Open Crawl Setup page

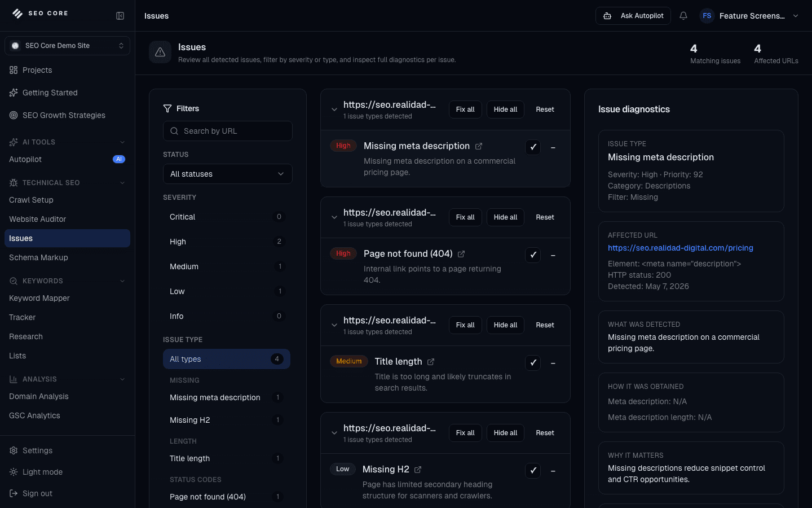point(67,200)
